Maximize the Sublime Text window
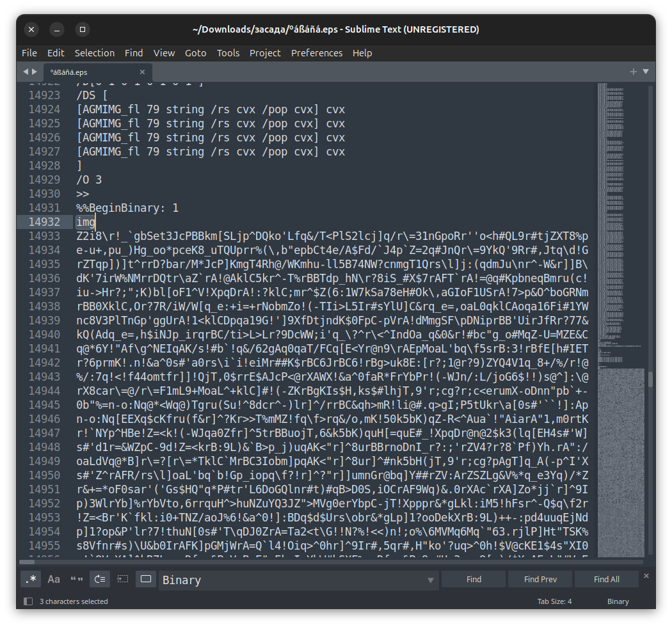Image resolution: width=672 pixels, height=627 pixels. point(83,29)
